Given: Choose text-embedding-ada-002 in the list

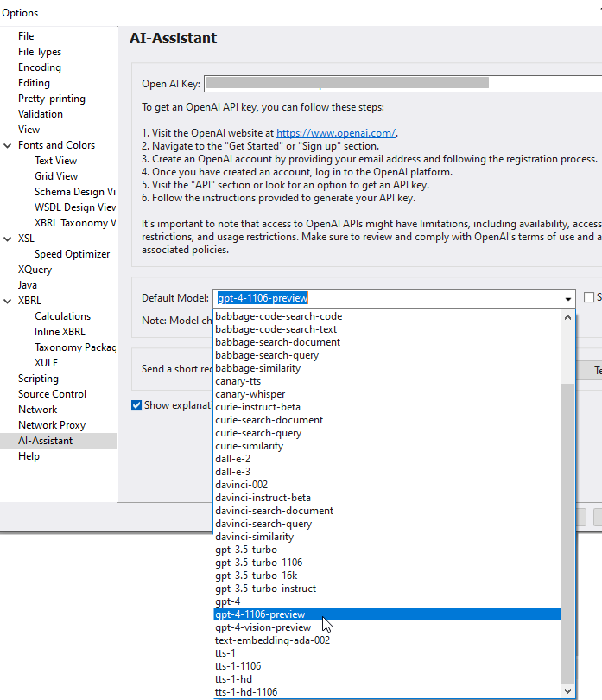Looking at the screenshot, I should pos(272,640).
